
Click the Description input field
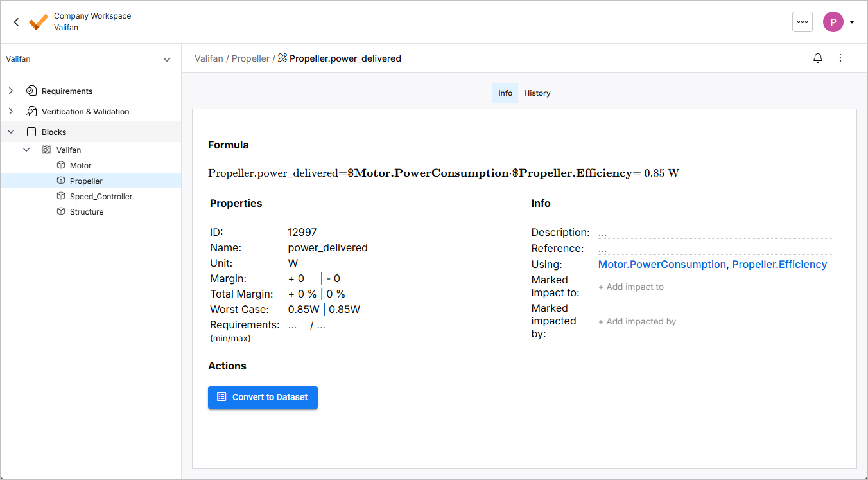[715, 233]
